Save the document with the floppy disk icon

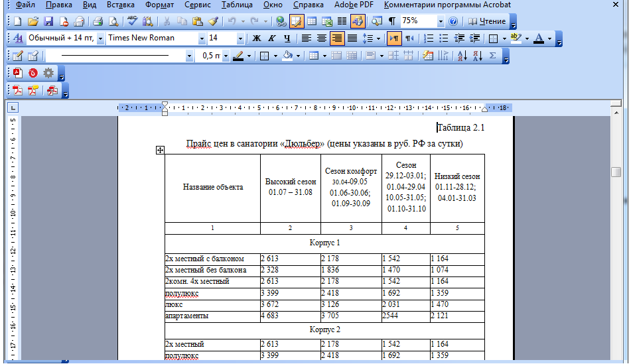pyautogui.click(x=48, y=21)
